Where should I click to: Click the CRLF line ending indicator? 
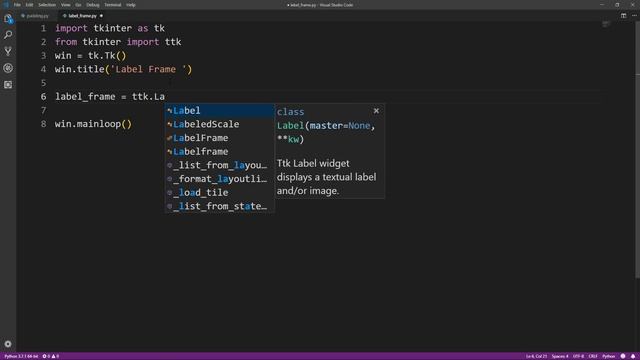pos(593,356)
